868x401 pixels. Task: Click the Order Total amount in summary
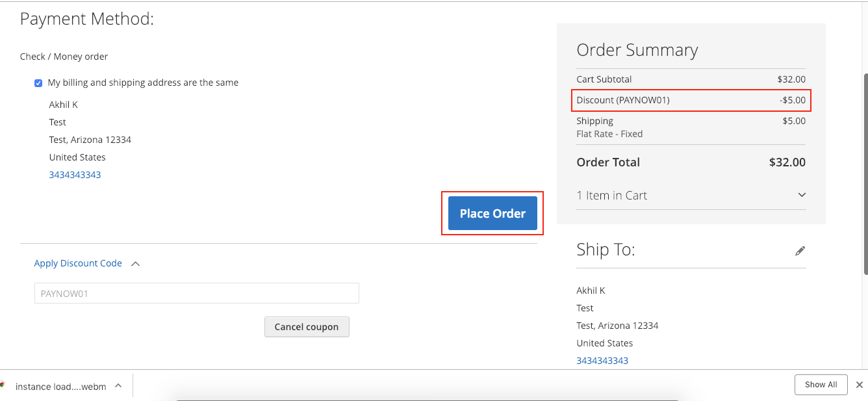(x=787, y=162)
